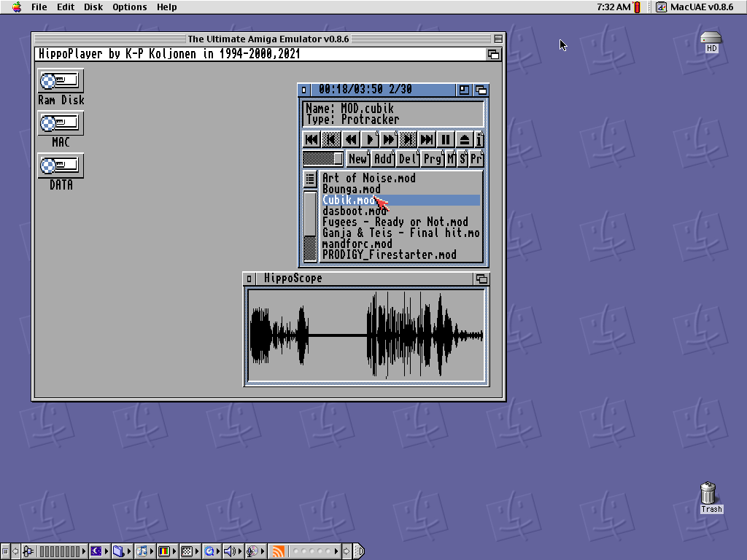Select Ganja & Teis - Final hit module
This screenshot has height=560, width=747.
[401, 233]
